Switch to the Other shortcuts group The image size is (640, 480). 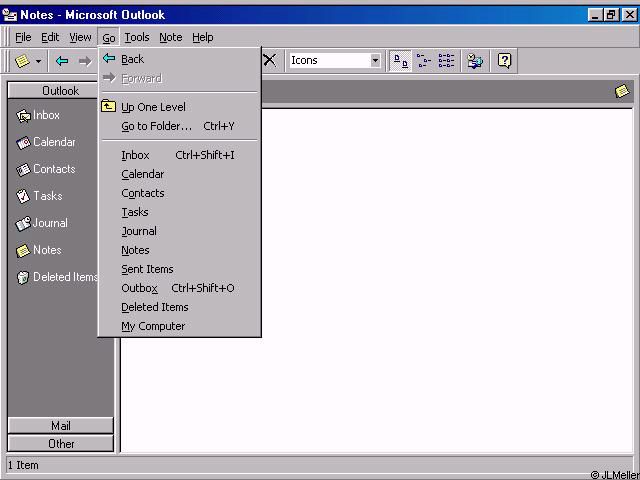61,444
